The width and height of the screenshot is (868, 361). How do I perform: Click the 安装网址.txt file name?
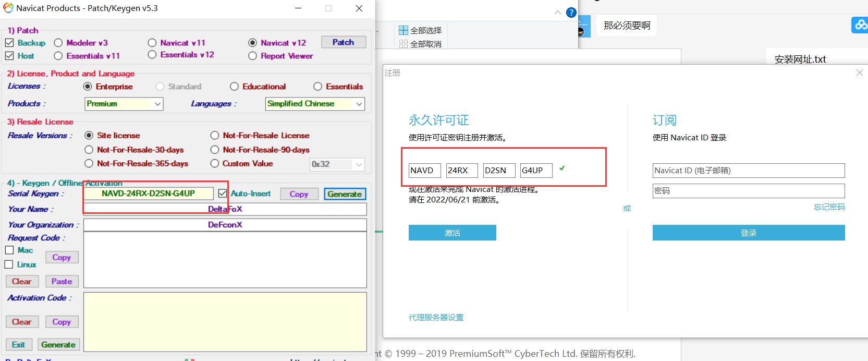(800, 59)
